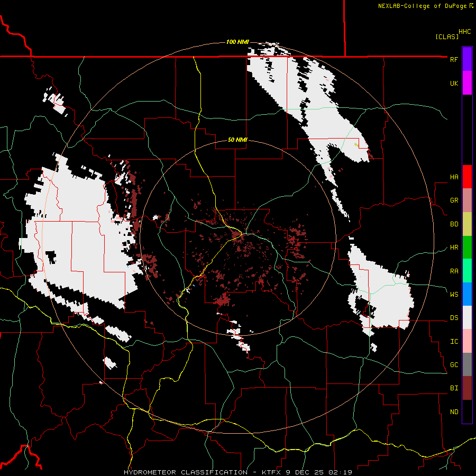Screen dimensions: 476x476
Task: Click the UK legend label
Action: point(454,83)
